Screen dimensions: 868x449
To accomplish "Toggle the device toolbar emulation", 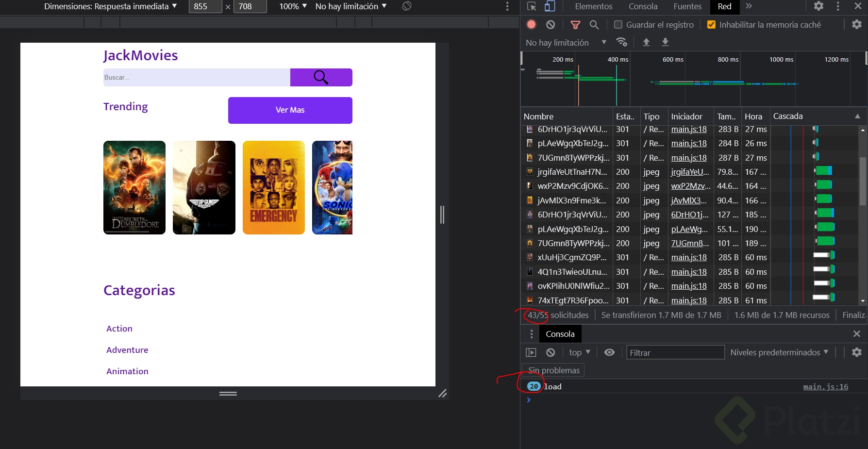I will coord(549,6).
